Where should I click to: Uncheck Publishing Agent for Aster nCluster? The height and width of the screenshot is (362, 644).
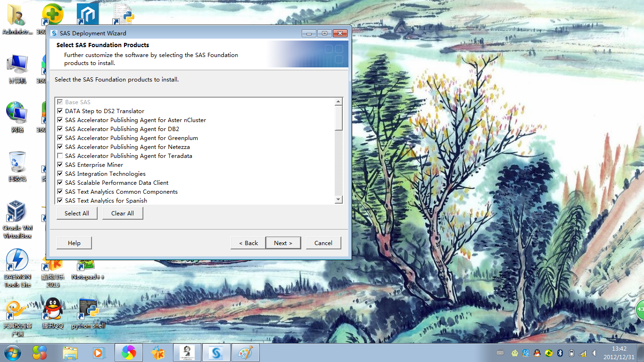click(x=60, y=120)
